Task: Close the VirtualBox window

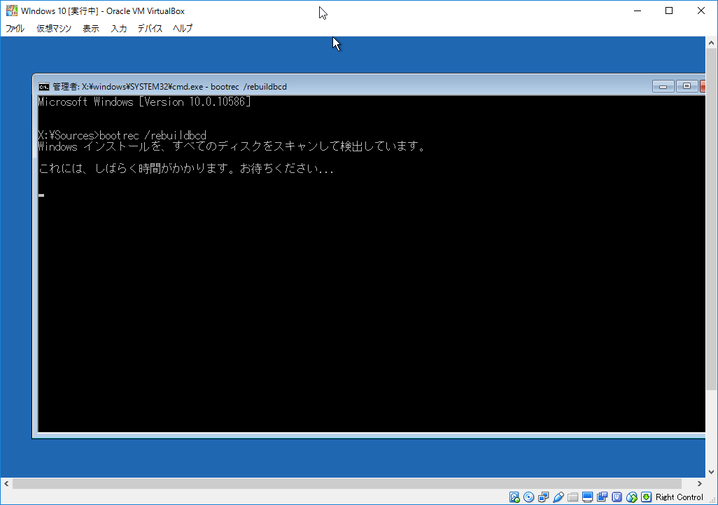Action: tap(701, 11)
